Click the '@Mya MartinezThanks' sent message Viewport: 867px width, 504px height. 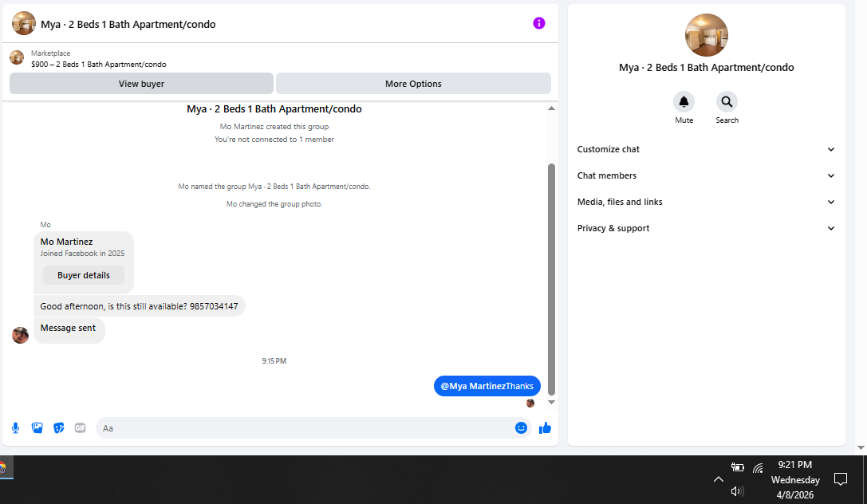click(x=487, y=386)
